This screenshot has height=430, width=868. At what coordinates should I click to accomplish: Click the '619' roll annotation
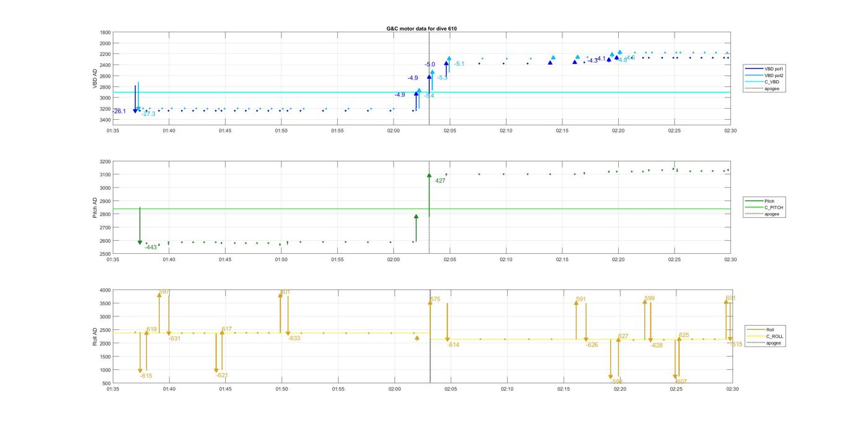(x=152, y=329)
